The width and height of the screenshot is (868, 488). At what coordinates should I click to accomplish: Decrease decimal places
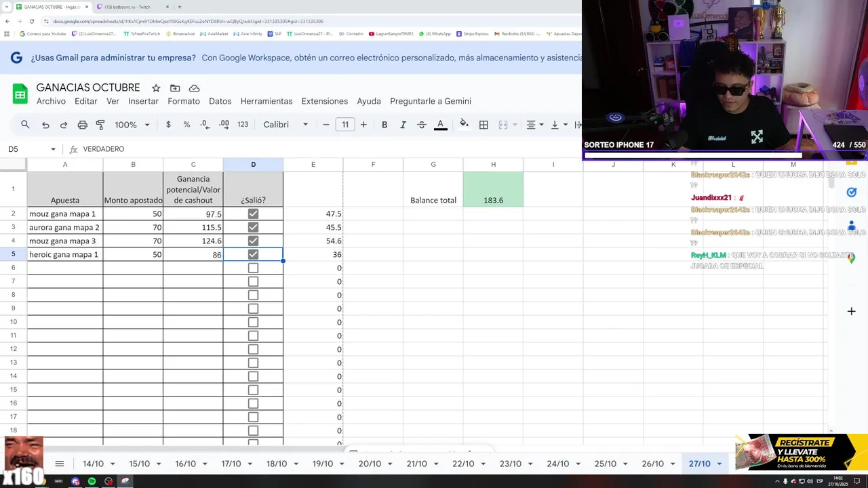(205, 125)
